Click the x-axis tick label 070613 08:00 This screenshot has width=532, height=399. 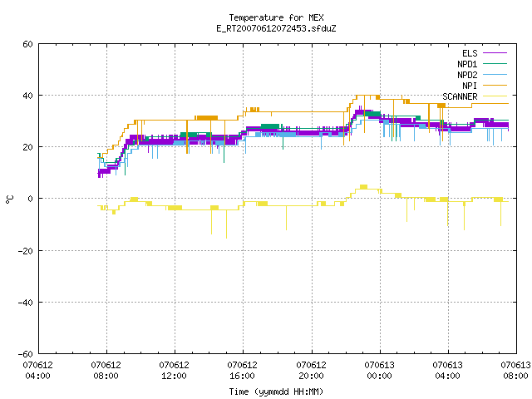(515, 371)
